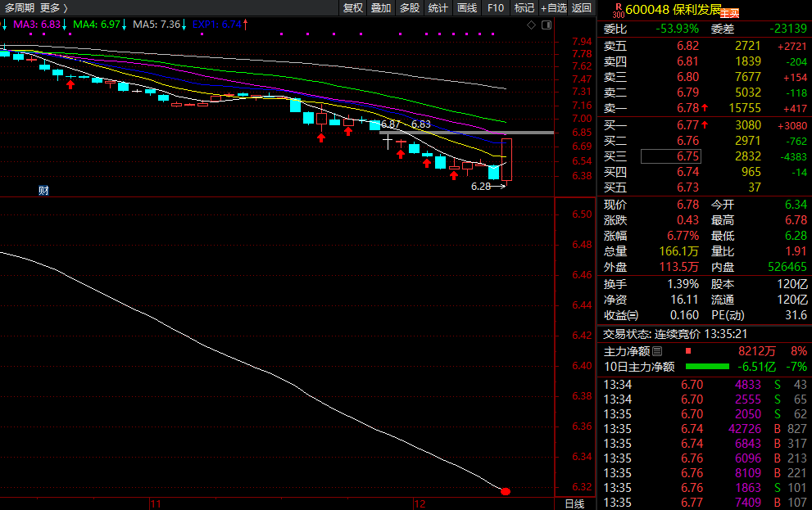This screenshot has width=812, height=510.
Task: Click the 画线 drawing tools button
Action: pyautogui.click(x=467, y=7)
